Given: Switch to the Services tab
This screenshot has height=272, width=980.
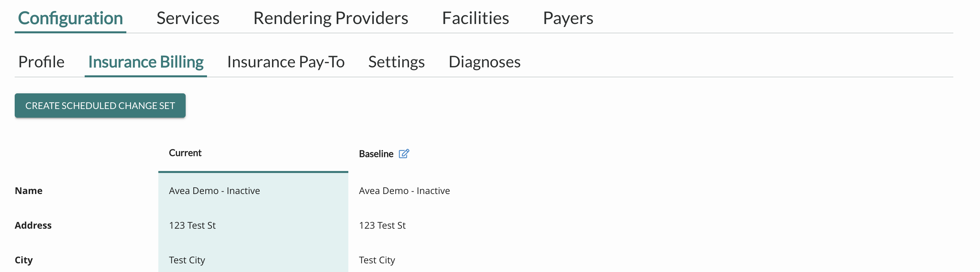Looking at the screenshot, I should pyautogui.click(x=188, y=18).
